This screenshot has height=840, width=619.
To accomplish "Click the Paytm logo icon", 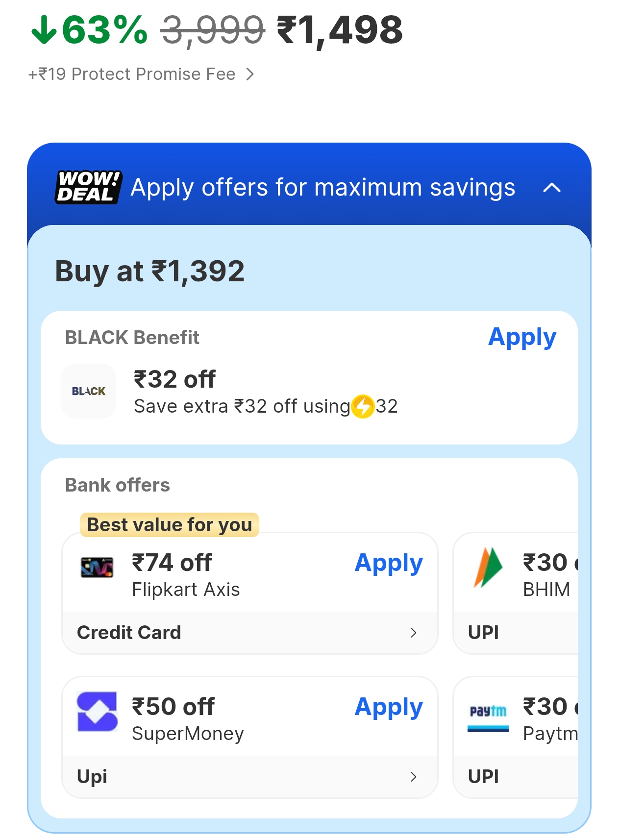I will [x=488, y=716].
